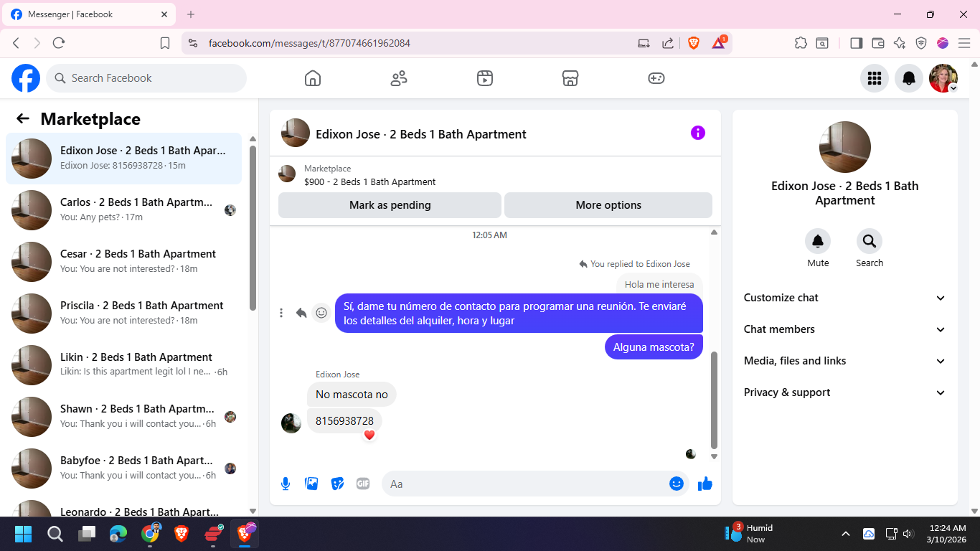Click the chat messages scrollbar thumb
980x551 pixels.
coord(714,399)
